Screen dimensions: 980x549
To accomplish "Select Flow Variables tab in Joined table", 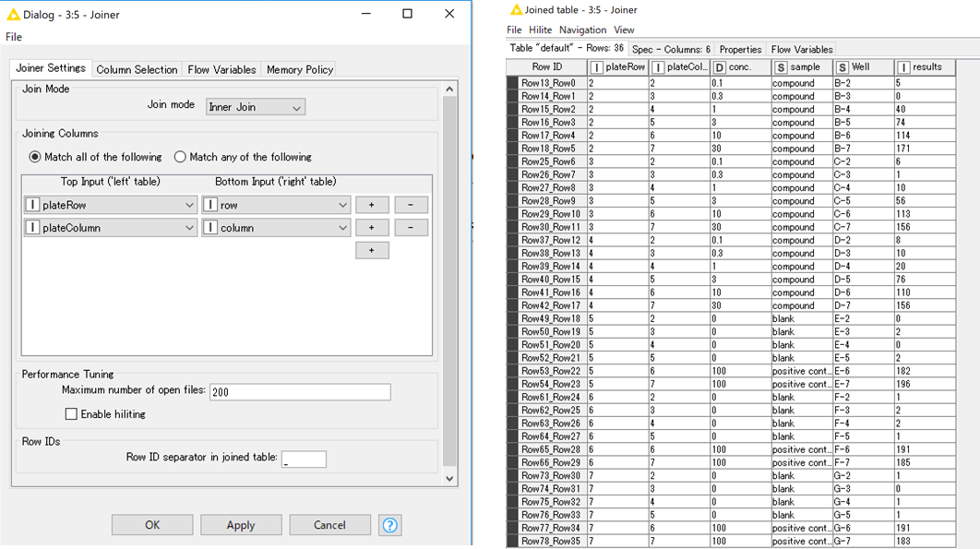I will point(802,50).
